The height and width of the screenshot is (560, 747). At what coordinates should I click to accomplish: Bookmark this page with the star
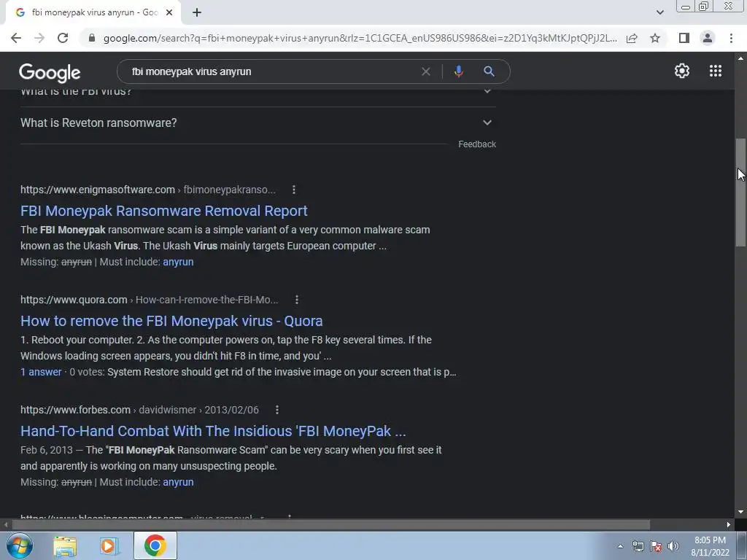pos(655,38)
